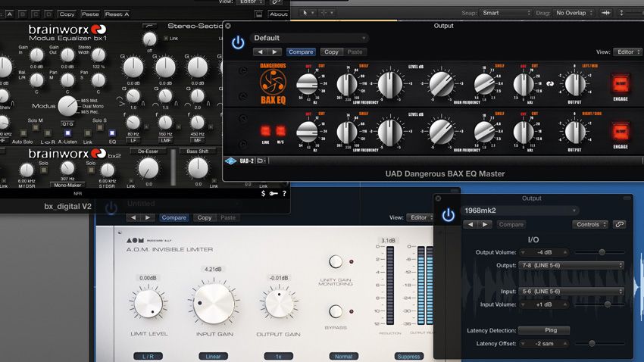
Task: Open Controls view dropdown in I/O plugin
Action: coord(589,224)
